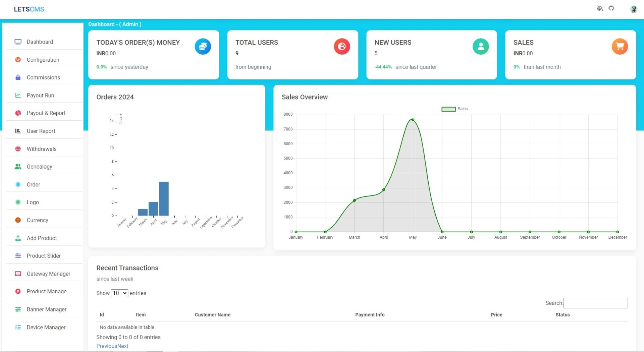Click the Withdrawals globe icon
Screen dimensions: 644x352
18,149
